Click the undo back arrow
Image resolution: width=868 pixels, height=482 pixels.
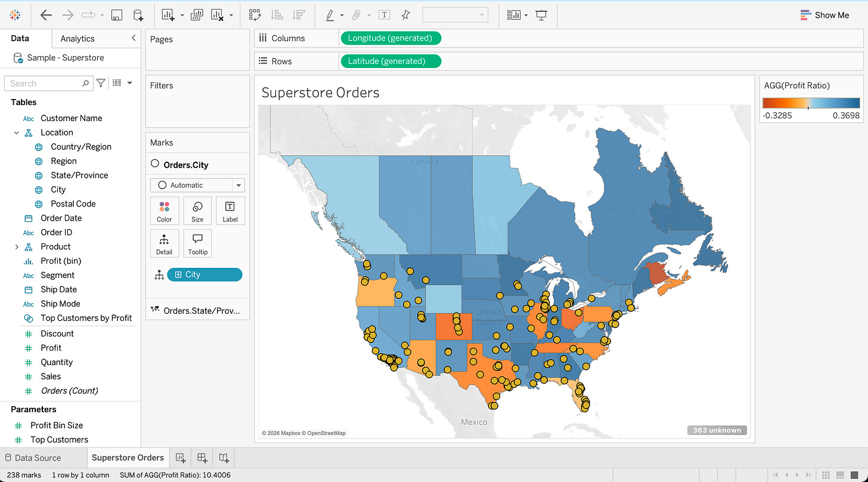point(46,16)
